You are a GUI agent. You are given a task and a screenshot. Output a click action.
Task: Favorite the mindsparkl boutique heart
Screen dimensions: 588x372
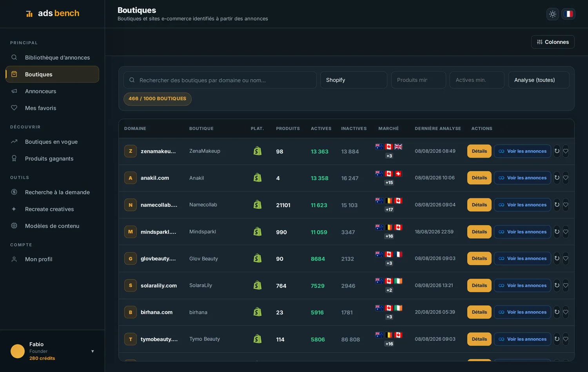point(566,232)
